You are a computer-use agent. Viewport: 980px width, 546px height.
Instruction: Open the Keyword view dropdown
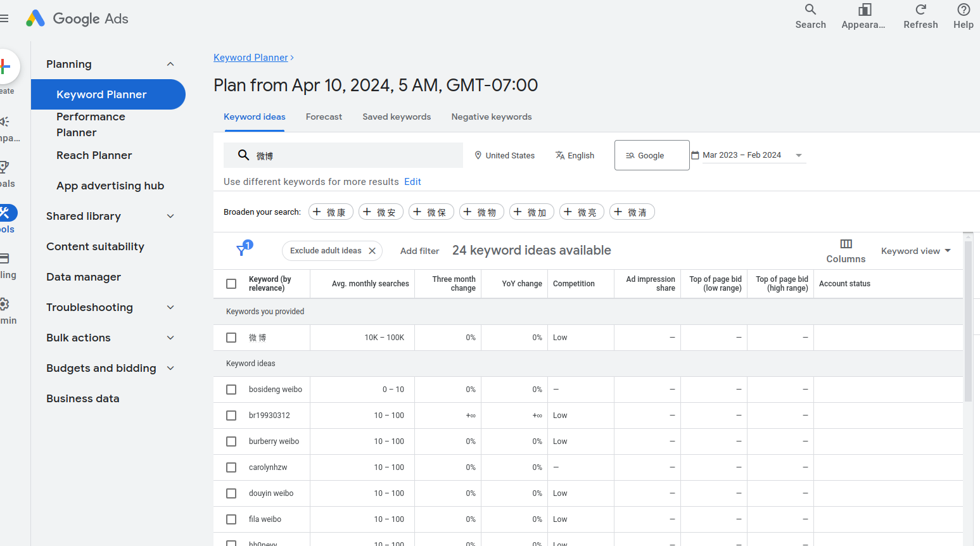coord(916,251)
